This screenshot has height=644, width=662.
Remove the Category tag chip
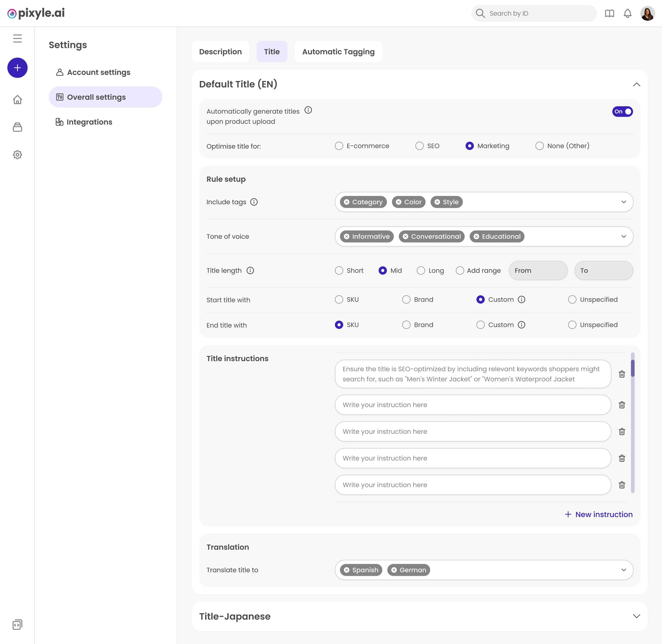click(x=346, y=202)
